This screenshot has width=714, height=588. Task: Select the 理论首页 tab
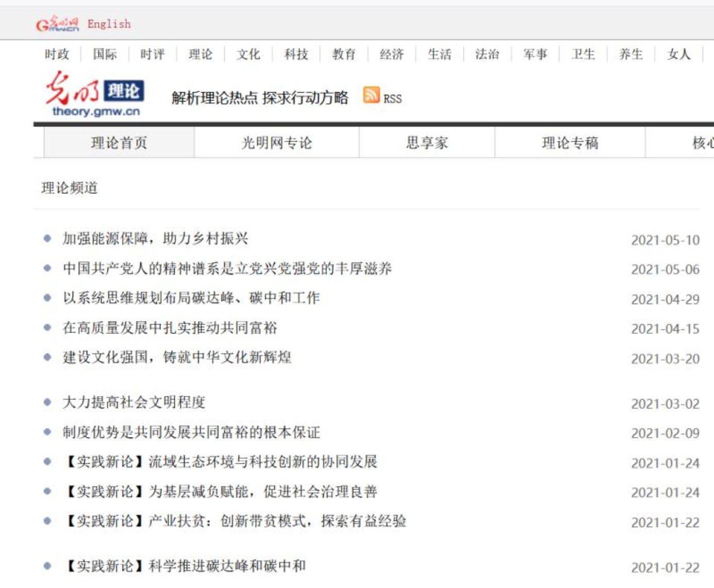[x=119, y=143]
